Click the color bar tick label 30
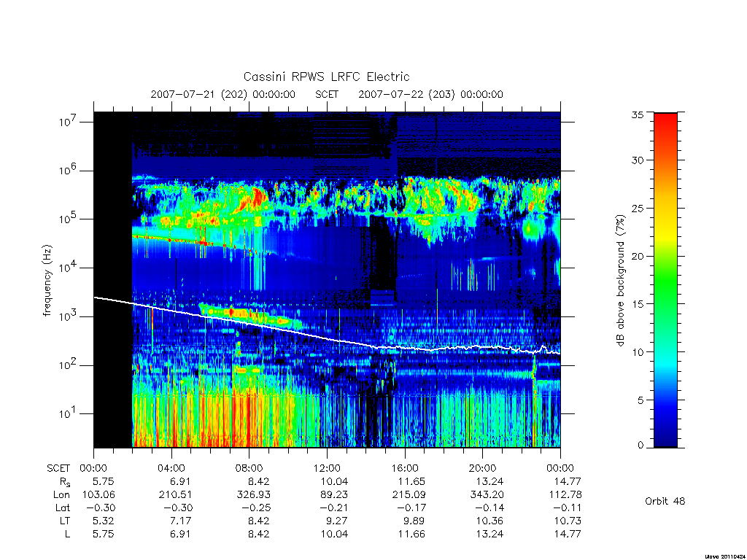Viewport: 747px width, 560px height. click(638, 160)
